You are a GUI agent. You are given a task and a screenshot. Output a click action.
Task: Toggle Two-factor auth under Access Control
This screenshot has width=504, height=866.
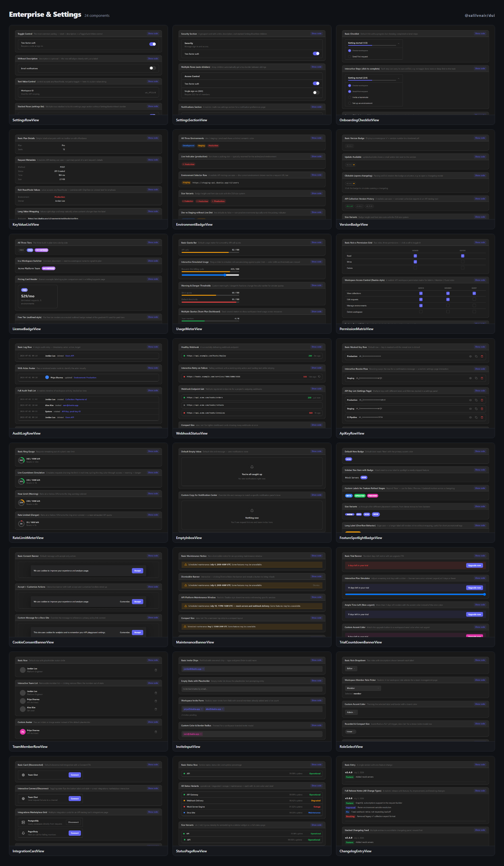click(x=316, y=83)
